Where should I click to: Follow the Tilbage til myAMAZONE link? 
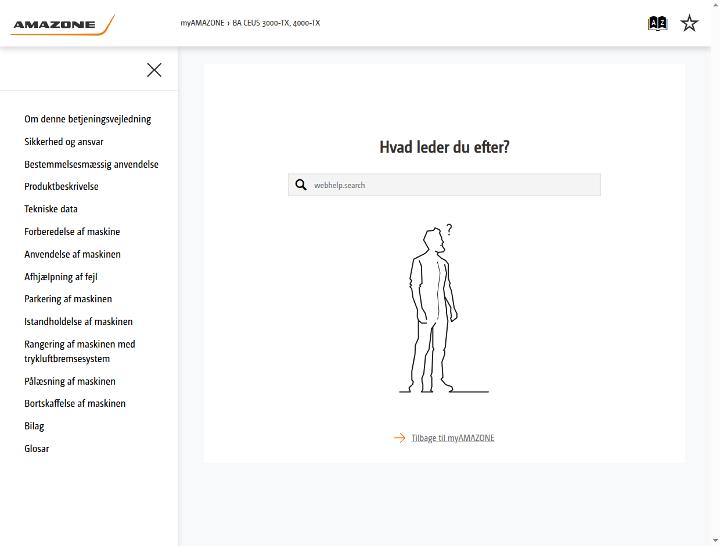[453, 438]
